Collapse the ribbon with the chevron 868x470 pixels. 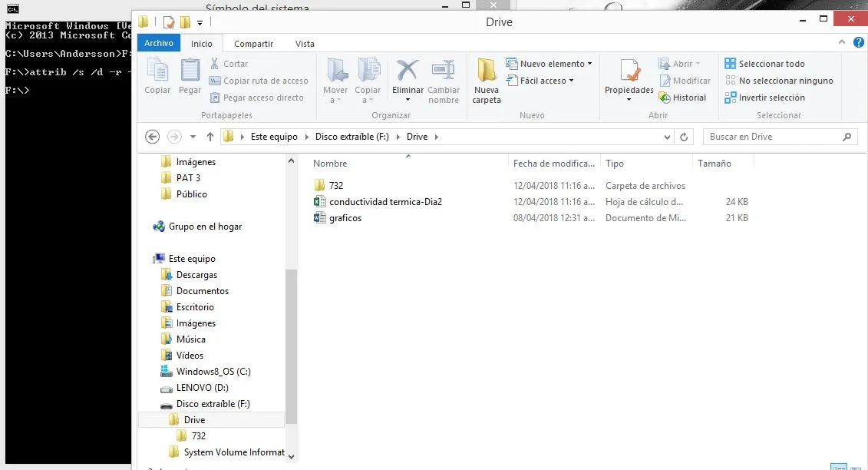841,42
